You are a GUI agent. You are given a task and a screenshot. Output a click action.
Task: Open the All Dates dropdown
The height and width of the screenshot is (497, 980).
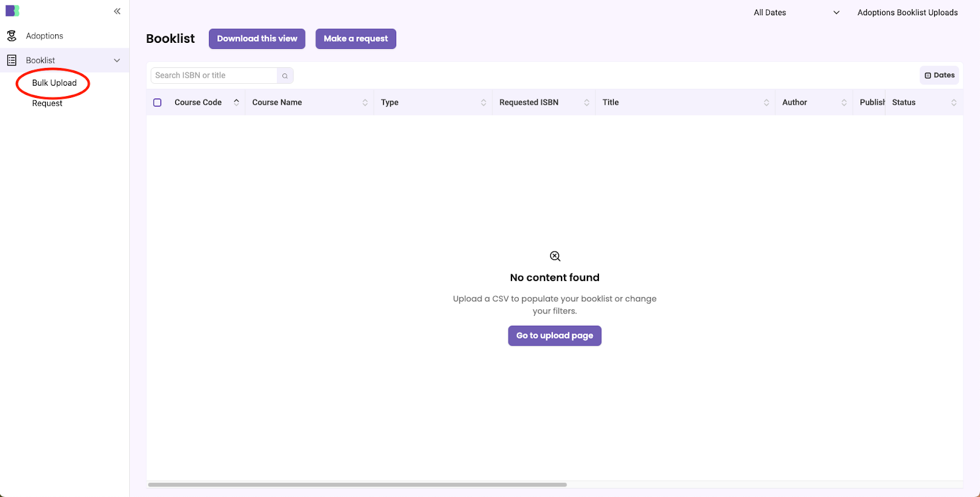pyautogui.click(x=796, y=12)
